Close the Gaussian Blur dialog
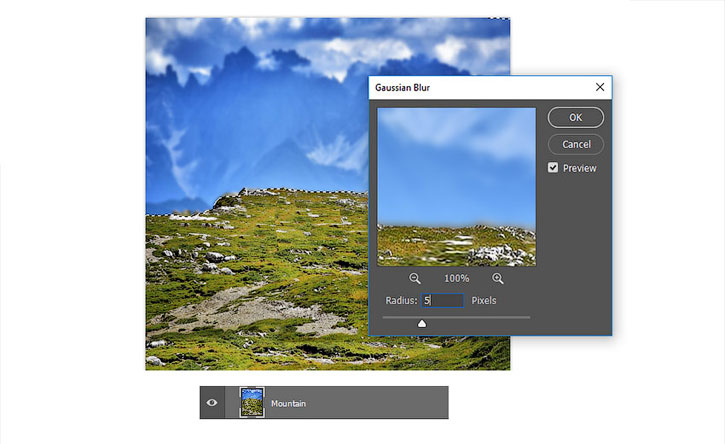This screenshot has width=725, height=444. point(600,87)
